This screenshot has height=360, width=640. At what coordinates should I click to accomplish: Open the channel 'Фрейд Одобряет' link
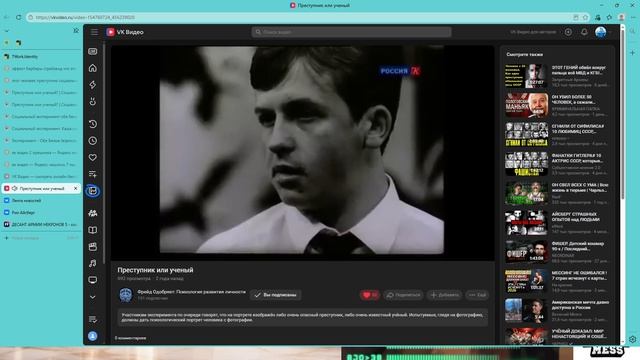pyautogui.click(x=191, y=292)
